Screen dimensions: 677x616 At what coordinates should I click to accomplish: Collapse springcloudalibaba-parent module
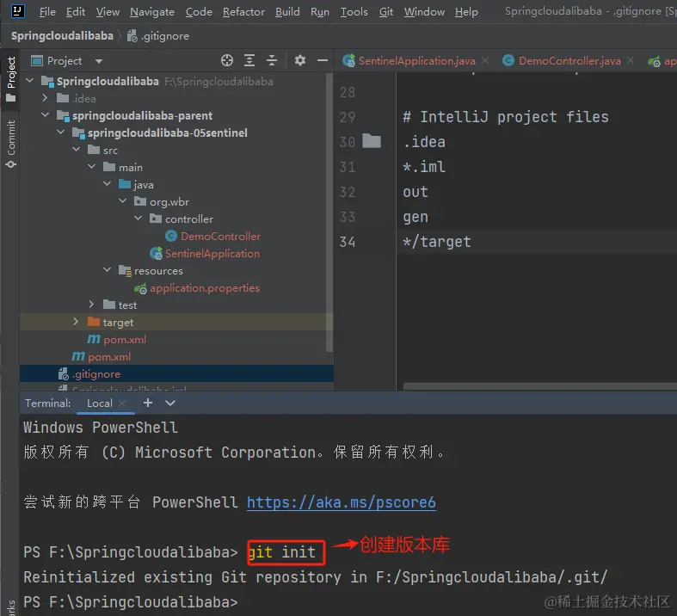tap(45, 115)
